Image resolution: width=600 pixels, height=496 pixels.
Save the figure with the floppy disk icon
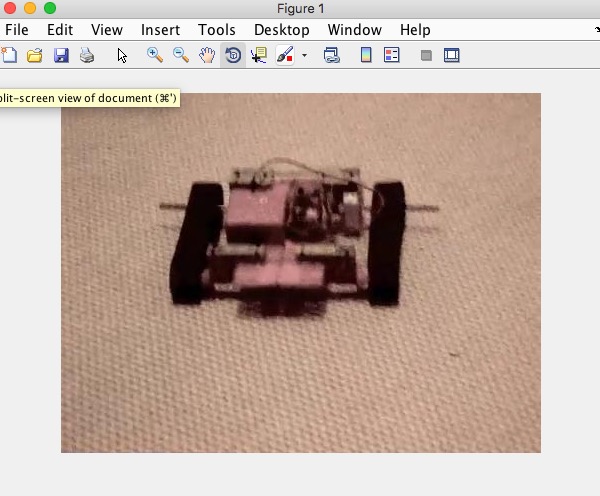tap(61, 55)
